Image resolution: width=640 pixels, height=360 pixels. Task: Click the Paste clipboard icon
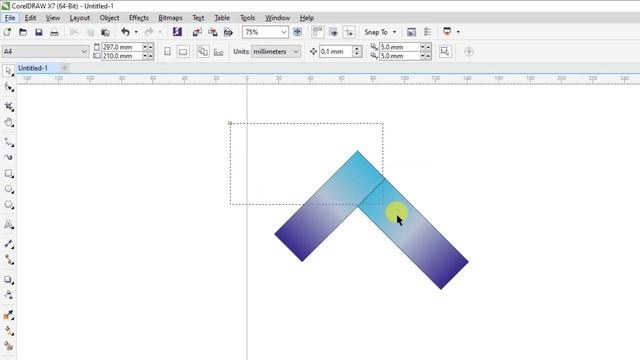point(105,32)
